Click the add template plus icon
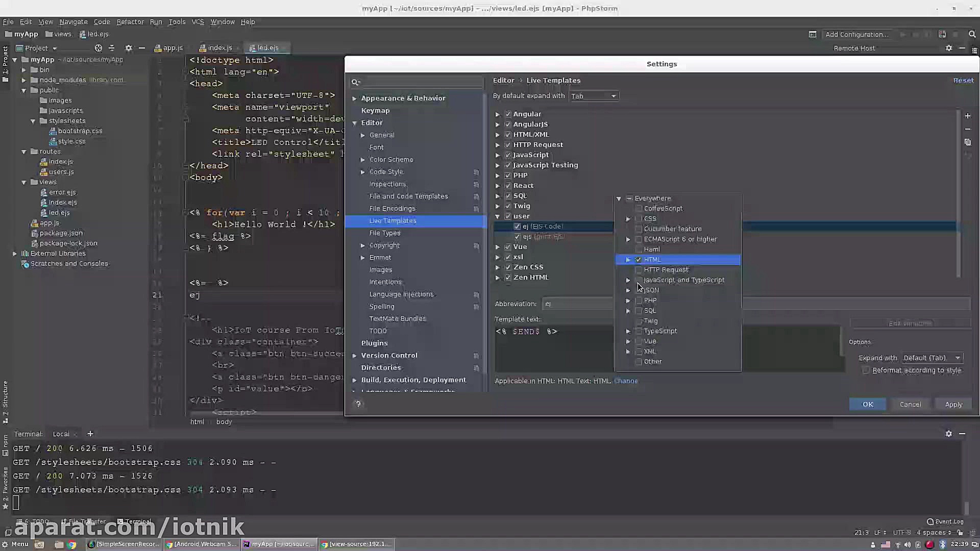 point(967,116)
